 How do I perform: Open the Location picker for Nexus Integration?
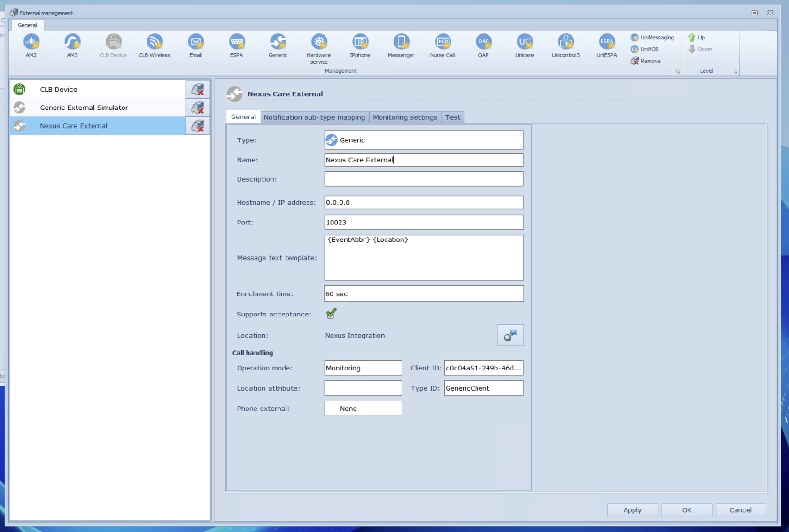510,335
